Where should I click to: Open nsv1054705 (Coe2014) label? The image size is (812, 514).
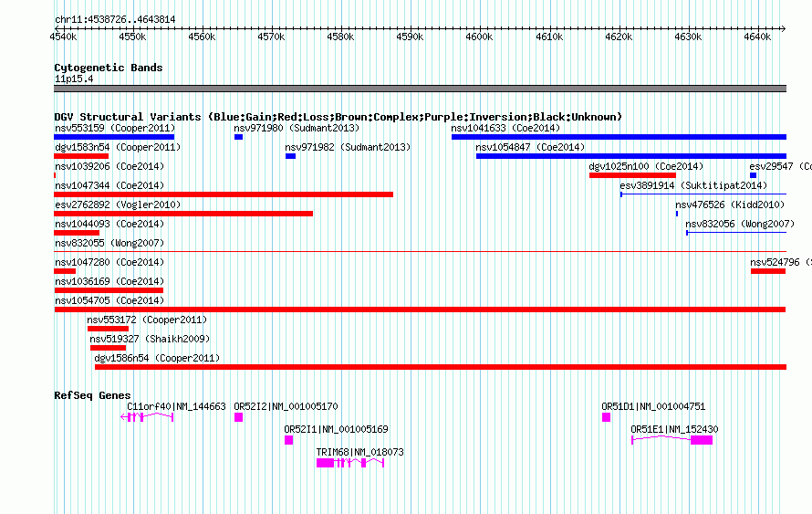109,300
